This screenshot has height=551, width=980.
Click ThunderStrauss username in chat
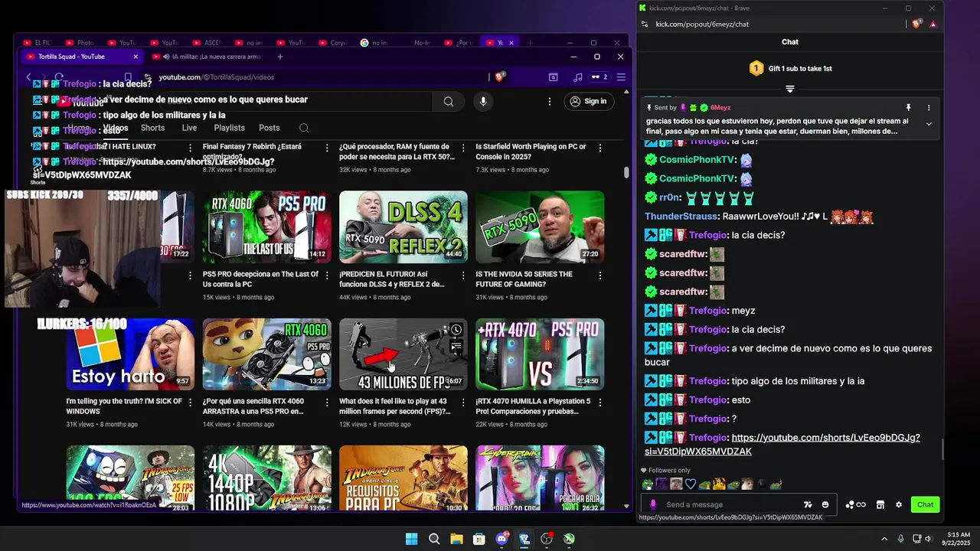pyautogui.click(x=680, y=217)
